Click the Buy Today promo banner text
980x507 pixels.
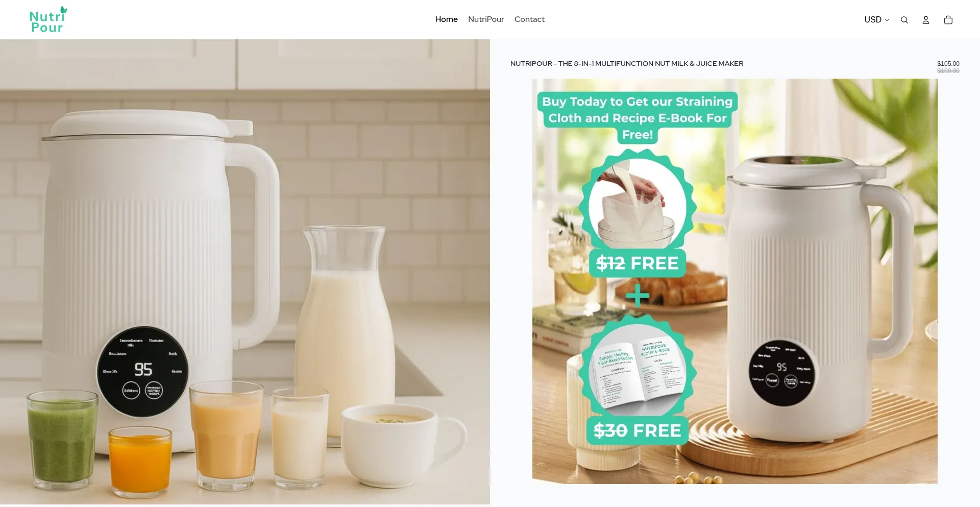pyautogui.click(x=638, y=118)
